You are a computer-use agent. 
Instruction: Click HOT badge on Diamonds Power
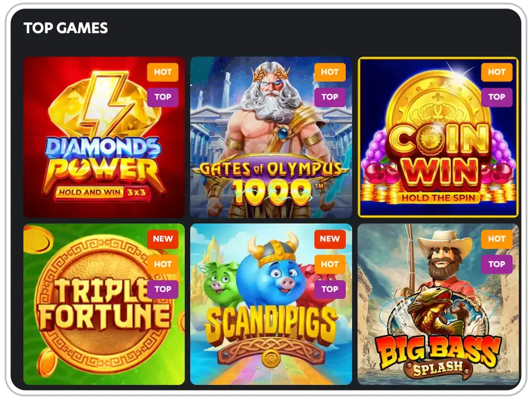[163, 72]
